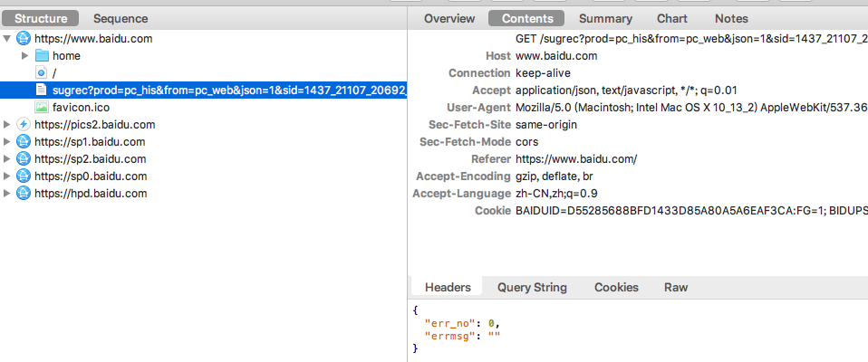The width and height of the screenshot is (868, 362).
Task: Expand the sp0.baidu.com tree node
Action: [x=8, y=176]
